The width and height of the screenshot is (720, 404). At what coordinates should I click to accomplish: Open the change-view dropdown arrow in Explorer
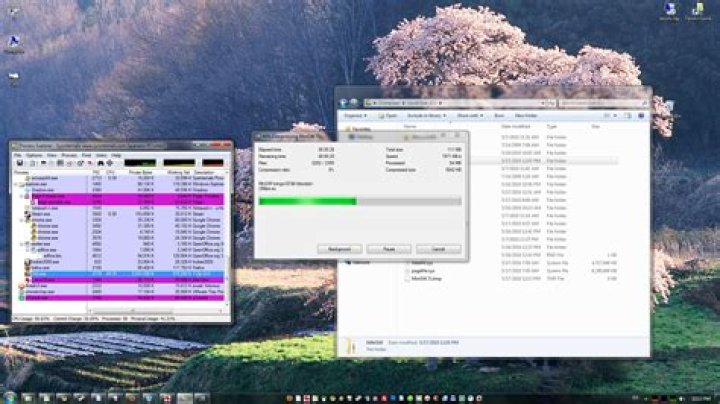coord(615,116)
